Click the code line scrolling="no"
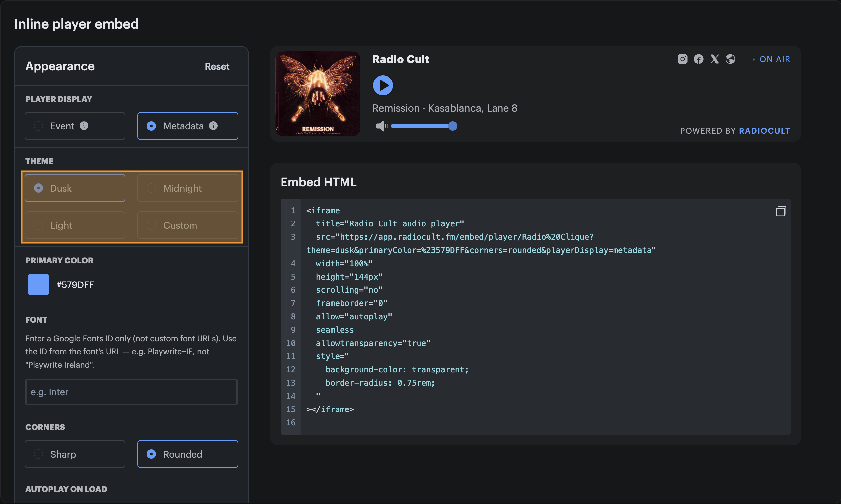 point(349,290)
